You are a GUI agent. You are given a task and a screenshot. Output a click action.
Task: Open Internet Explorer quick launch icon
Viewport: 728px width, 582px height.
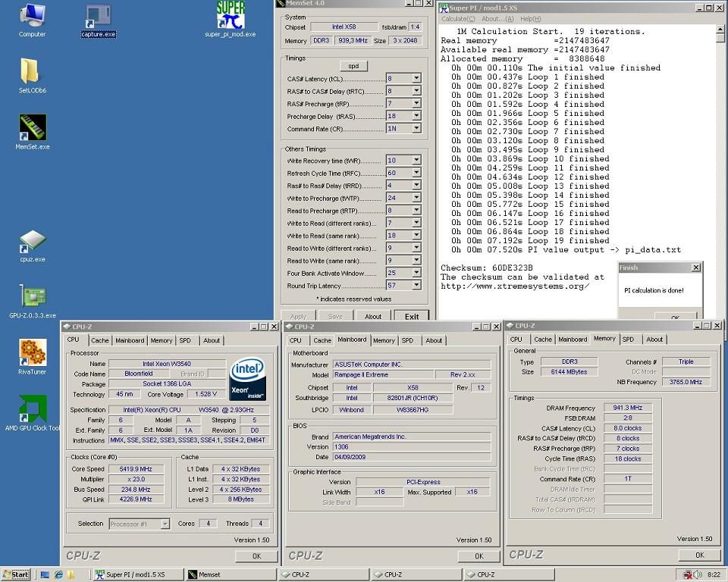[58, 574]
